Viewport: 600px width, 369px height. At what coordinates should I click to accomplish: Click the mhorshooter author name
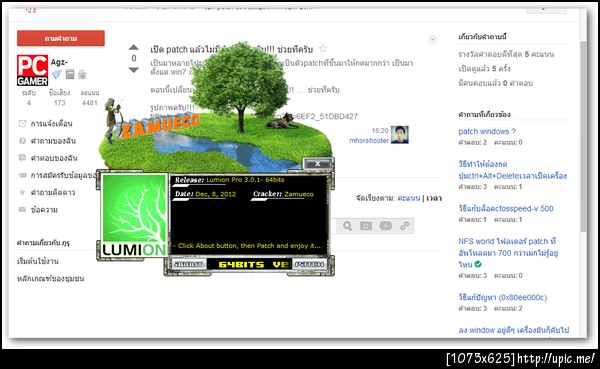(x=368, y=140)
